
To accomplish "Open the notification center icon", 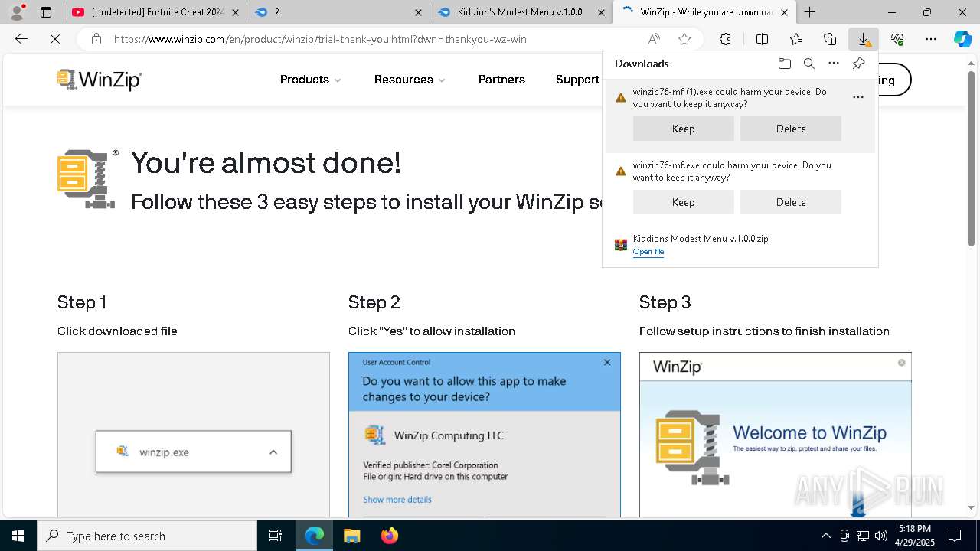I will pos(955,536).
